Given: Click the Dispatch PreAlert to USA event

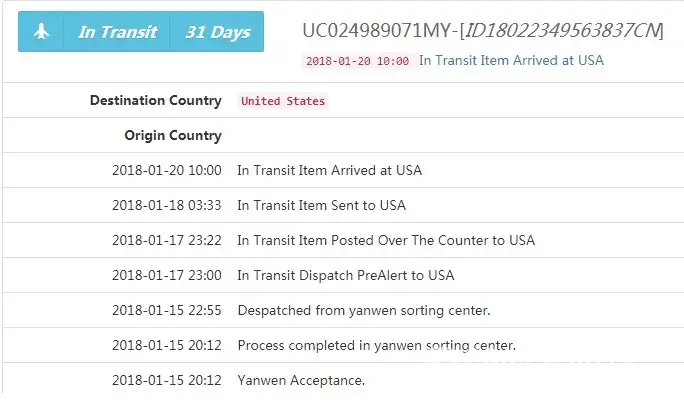Looking at the screenshot, I should tap(345, 275).
